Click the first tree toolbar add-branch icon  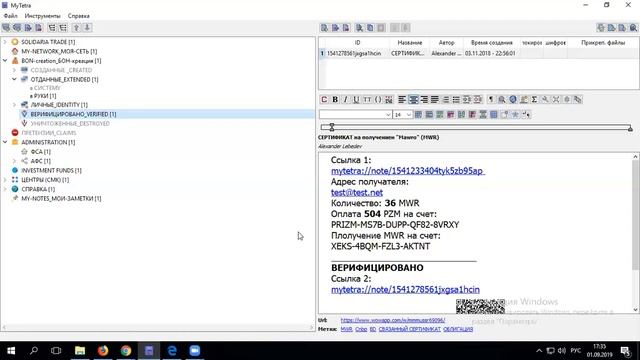click(x=6, y=28)
